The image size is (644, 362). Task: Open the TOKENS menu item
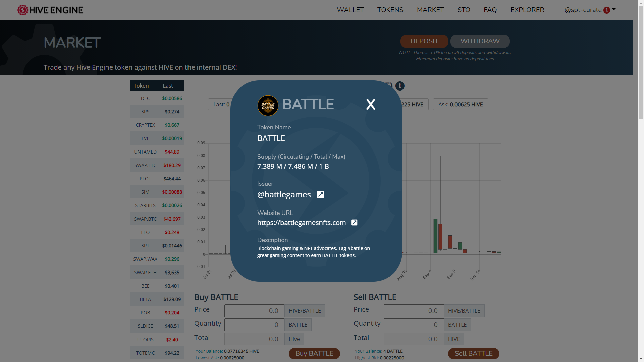390,10
